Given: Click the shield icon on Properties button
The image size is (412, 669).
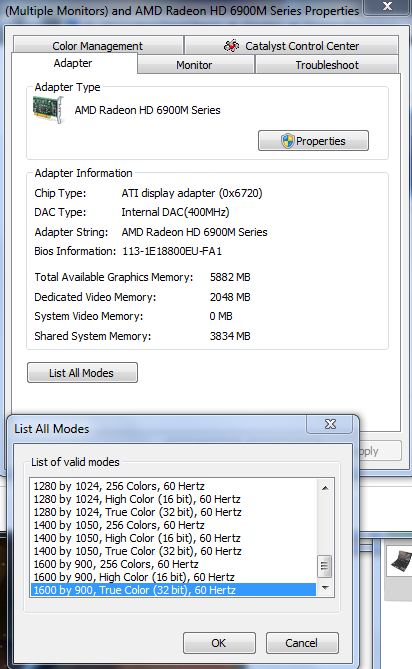Looking at the screenshot, I should coord(287,141).
